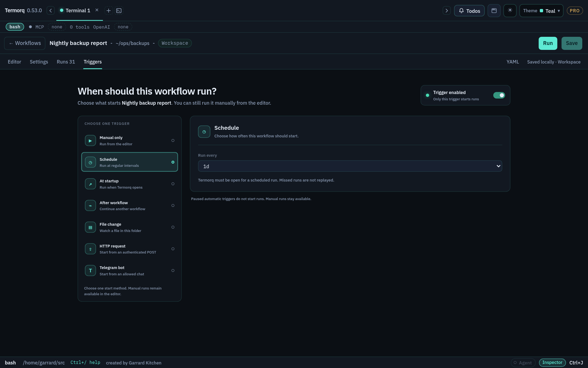Select the Triggers tab
This screenshot has height=368, width=588.
93,62
